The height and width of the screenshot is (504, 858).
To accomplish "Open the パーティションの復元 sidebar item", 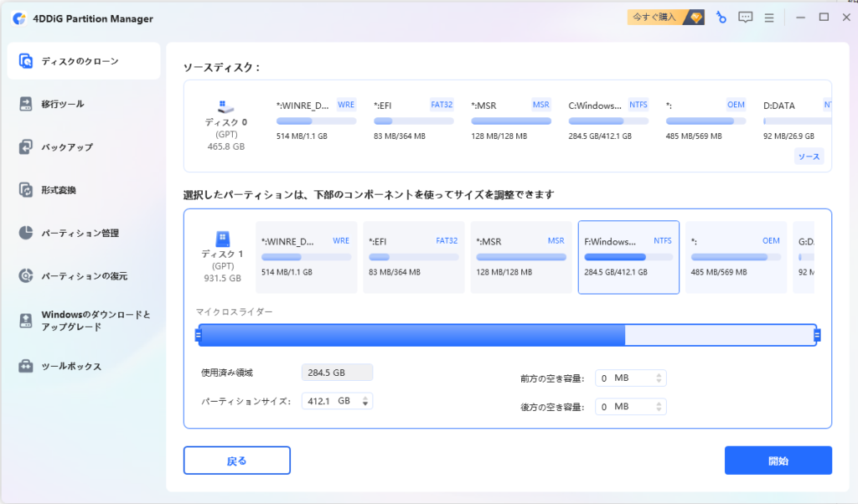I will pos(84,276).
